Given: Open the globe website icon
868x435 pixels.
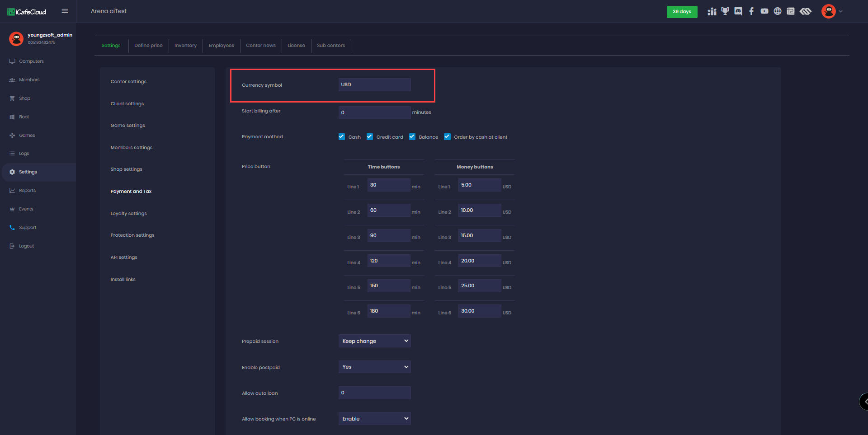Looking at the screenshot, I should click(x=778, y=11).
